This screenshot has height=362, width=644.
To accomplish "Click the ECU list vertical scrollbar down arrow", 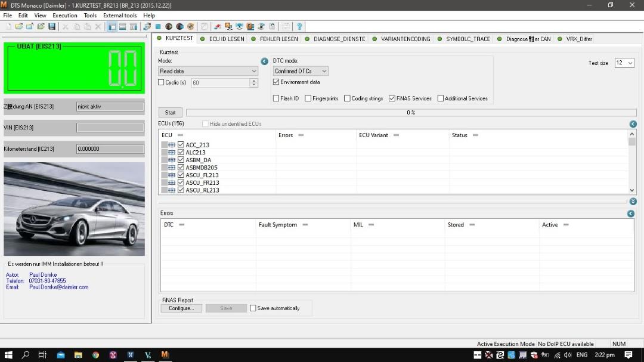I will point(632,190).
